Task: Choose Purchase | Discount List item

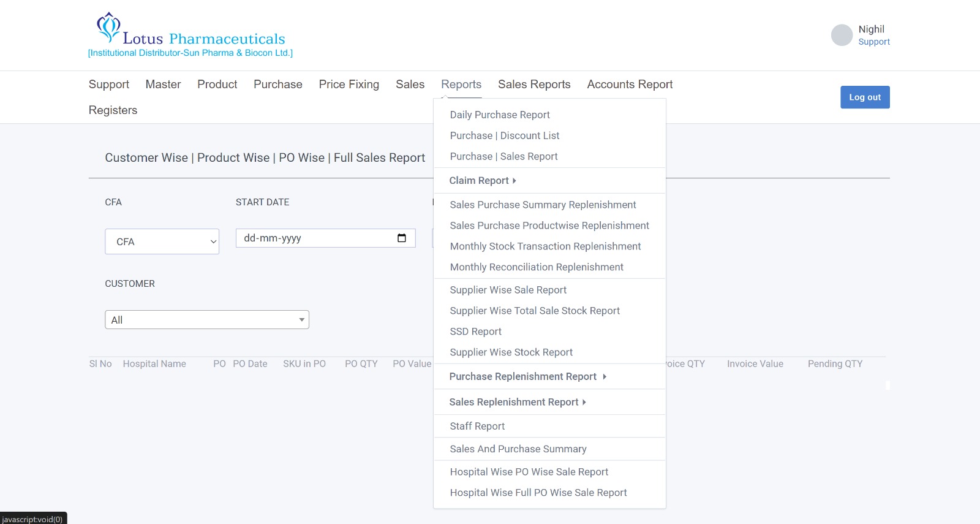Action: pos(504,136)
